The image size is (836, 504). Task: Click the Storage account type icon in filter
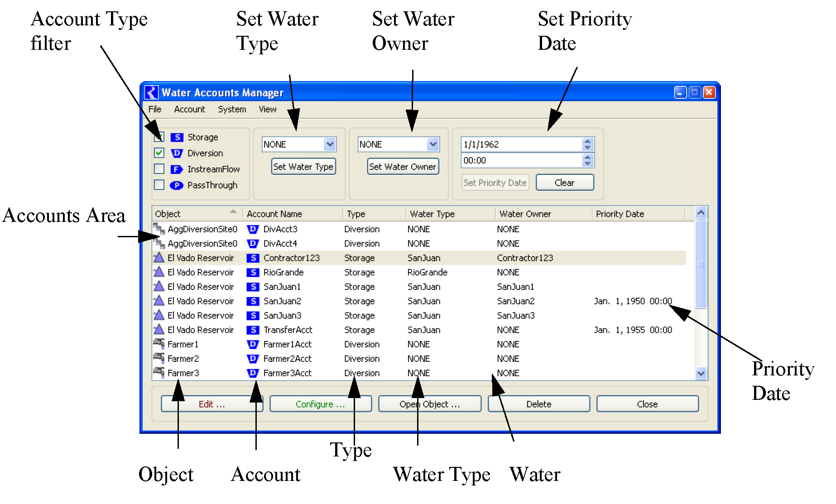pyautogui.click(x=177, y=137)
